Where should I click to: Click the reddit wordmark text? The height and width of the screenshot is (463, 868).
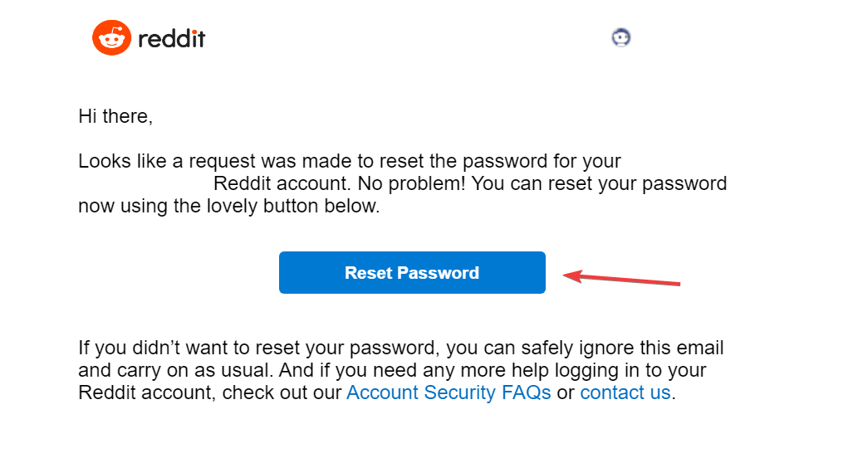[172, 39]
